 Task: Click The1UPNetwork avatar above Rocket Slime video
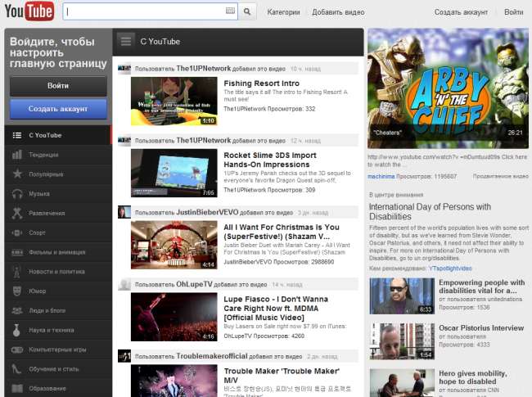(124, 141)
